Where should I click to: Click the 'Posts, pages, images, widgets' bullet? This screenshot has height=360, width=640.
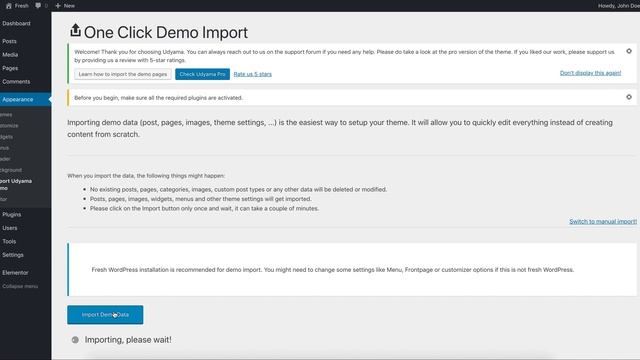click(200, 199)
